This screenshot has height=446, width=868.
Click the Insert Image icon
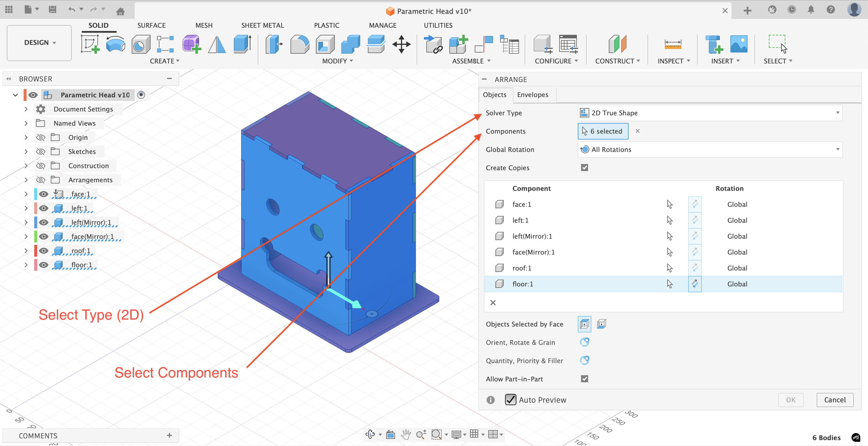click(x=738, y=44)
